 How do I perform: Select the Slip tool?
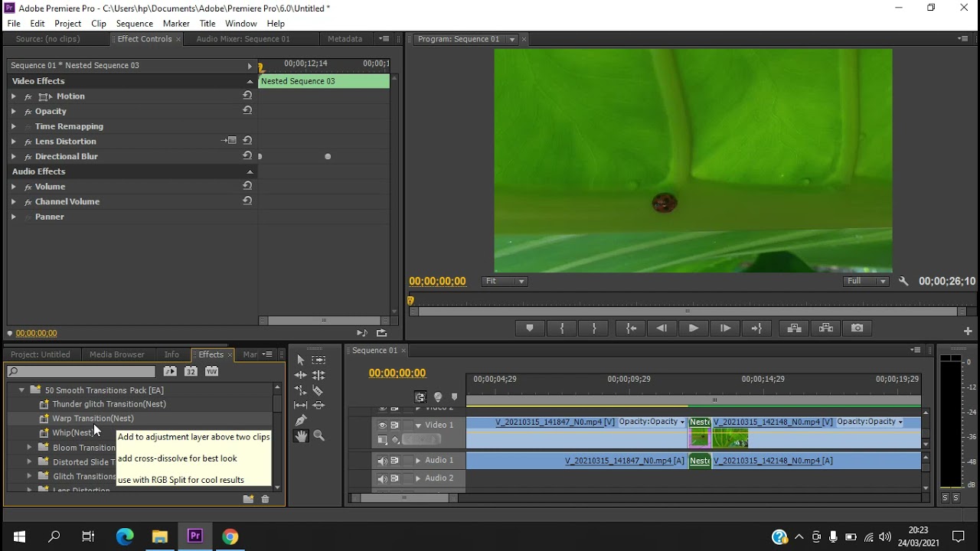[300, 405]
